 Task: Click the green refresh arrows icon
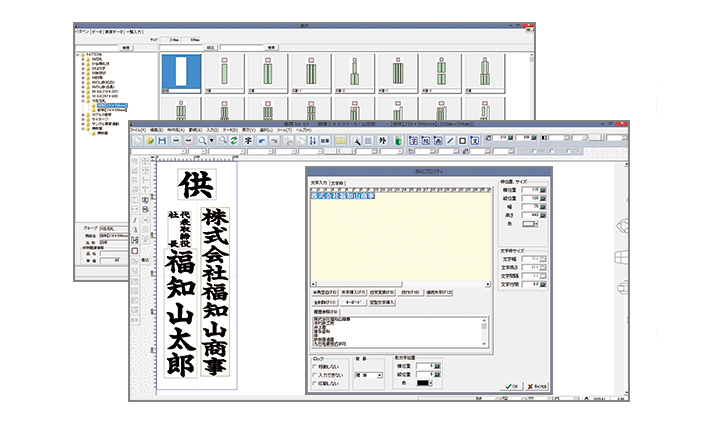click(233, 141)
